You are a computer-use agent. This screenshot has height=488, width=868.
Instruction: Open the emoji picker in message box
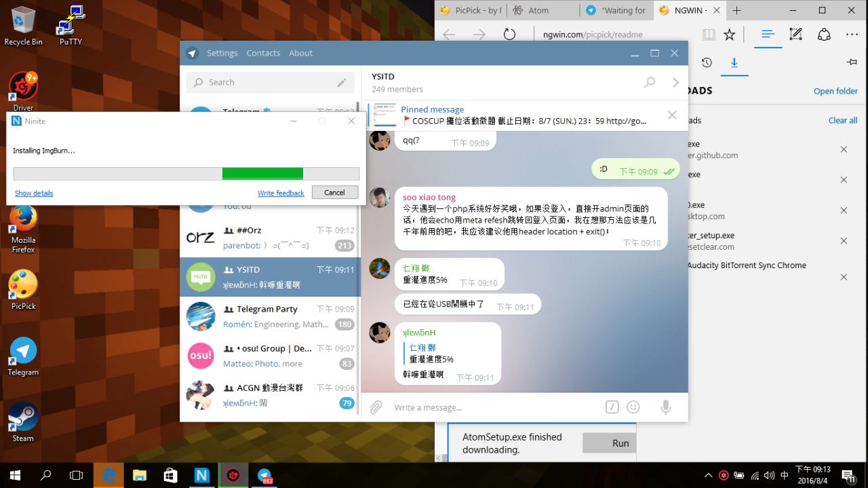pos(633,407)
